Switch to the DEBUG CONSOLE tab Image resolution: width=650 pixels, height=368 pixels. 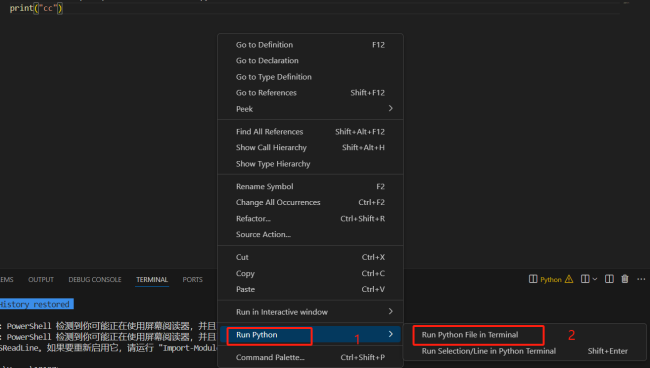pyautogui.click(x=95, y=280)
